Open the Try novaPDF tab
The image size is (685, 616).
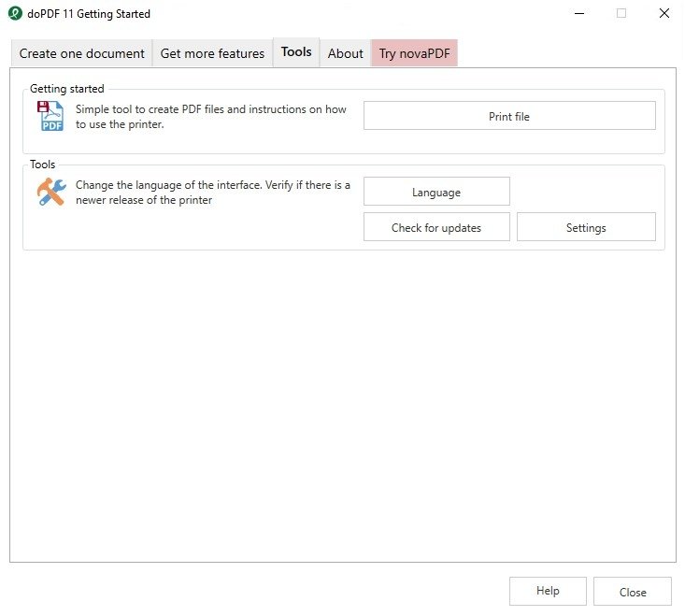click(414, 53)
